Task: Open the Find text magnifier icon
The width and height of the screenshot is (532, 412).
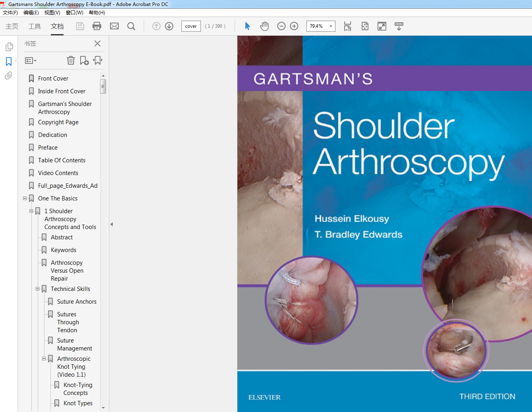Action: 131,26
